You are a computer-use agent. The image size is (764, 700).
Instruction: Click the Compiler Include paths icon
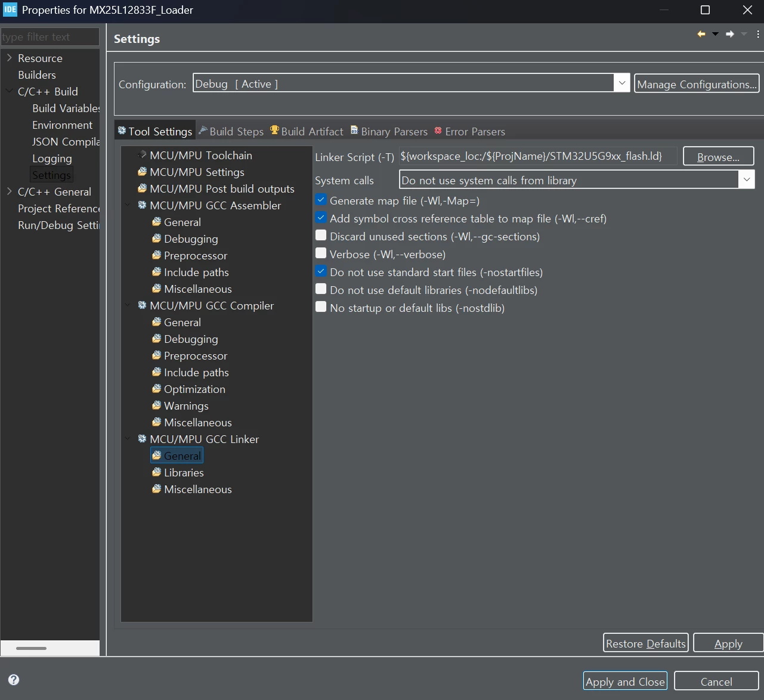coord(156,372)
